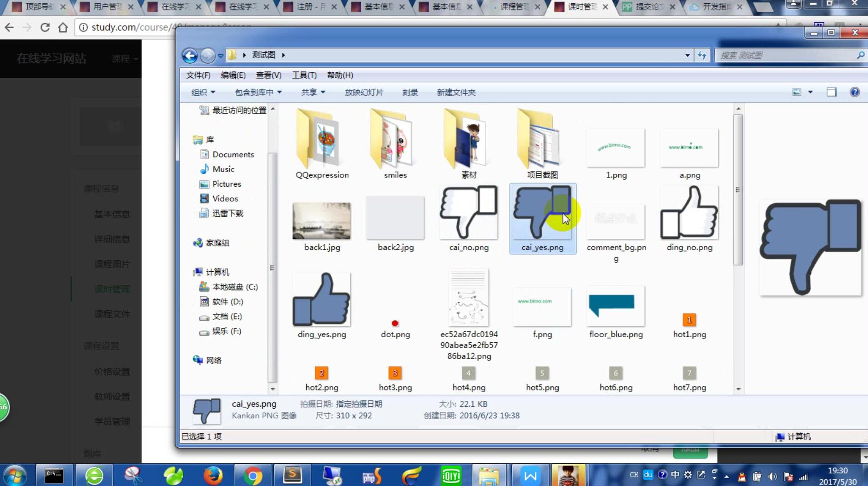
Task: Expand the 组织 dropdown
Action: (203, 92)
